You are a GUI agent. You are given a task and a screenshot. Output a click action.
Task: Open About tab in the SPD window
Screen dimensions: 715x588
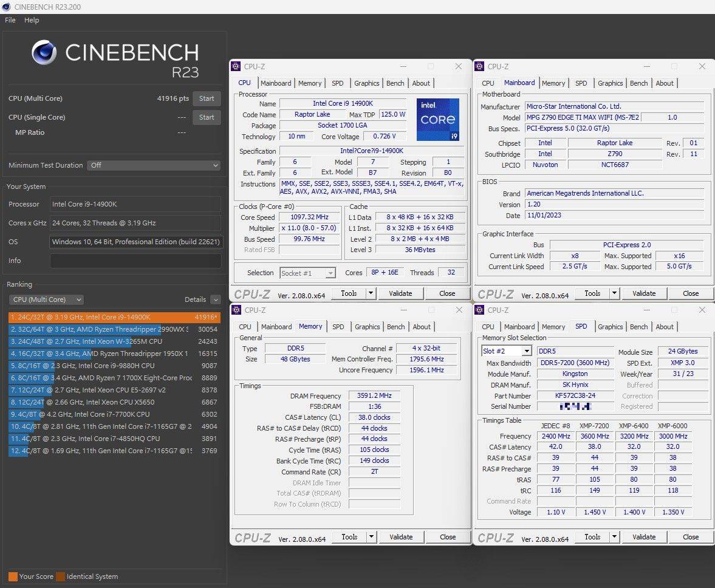click(665, 327)
